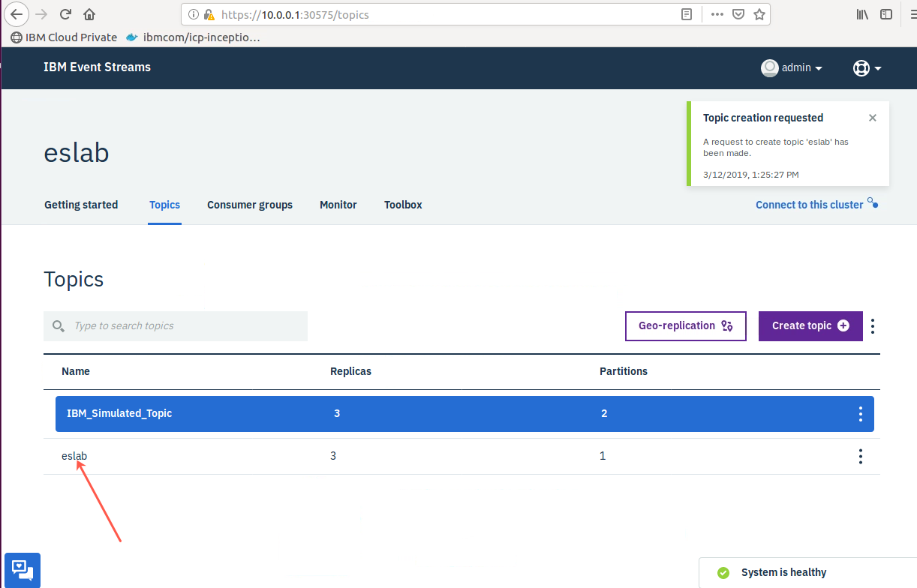This screenshot has width=917, height=588.
Task: Click the magnifier icon in topic search
Action: (x=59, y=326)
